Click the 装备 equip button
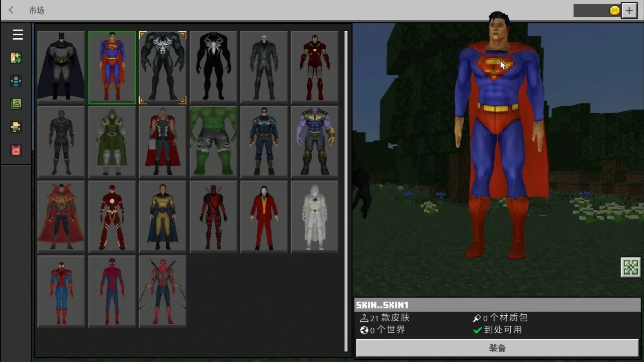This screenshot has height=362, width=644. 497,348
